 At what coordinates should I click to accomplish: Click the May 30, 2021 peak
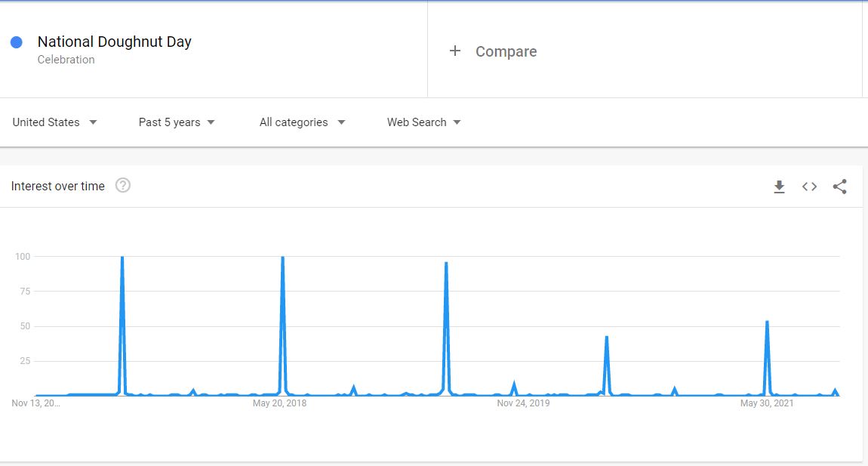(x=767, y=322)
